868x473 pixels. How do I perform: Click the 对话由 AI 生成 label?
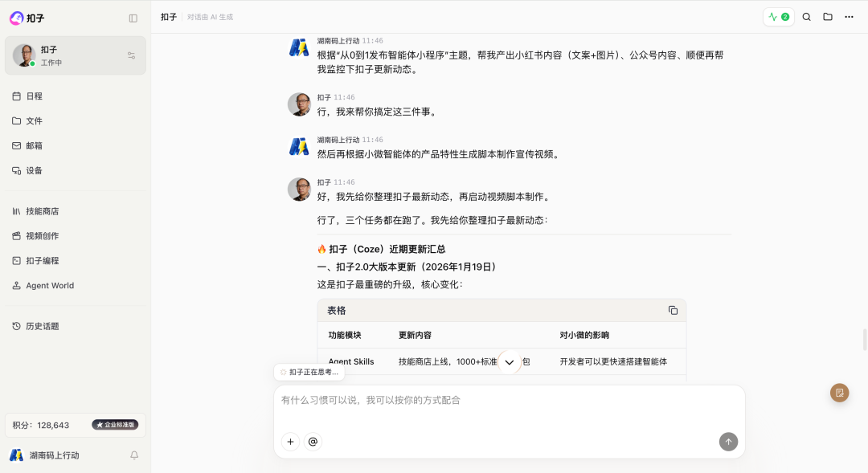point(210,17)
